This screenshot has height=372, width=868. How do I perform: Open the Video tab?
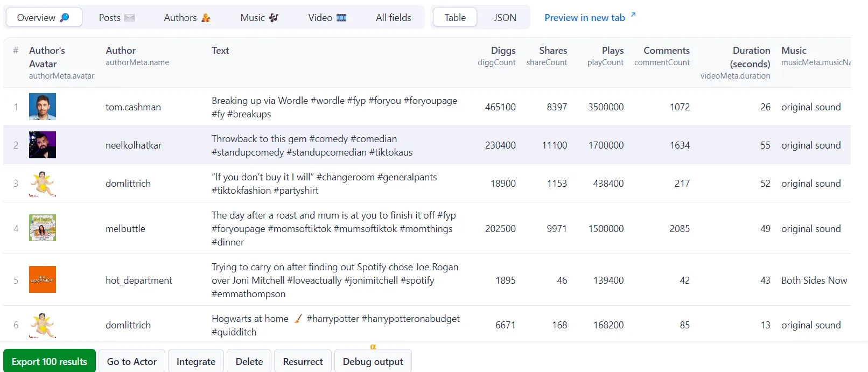click(x=327, y=17)
